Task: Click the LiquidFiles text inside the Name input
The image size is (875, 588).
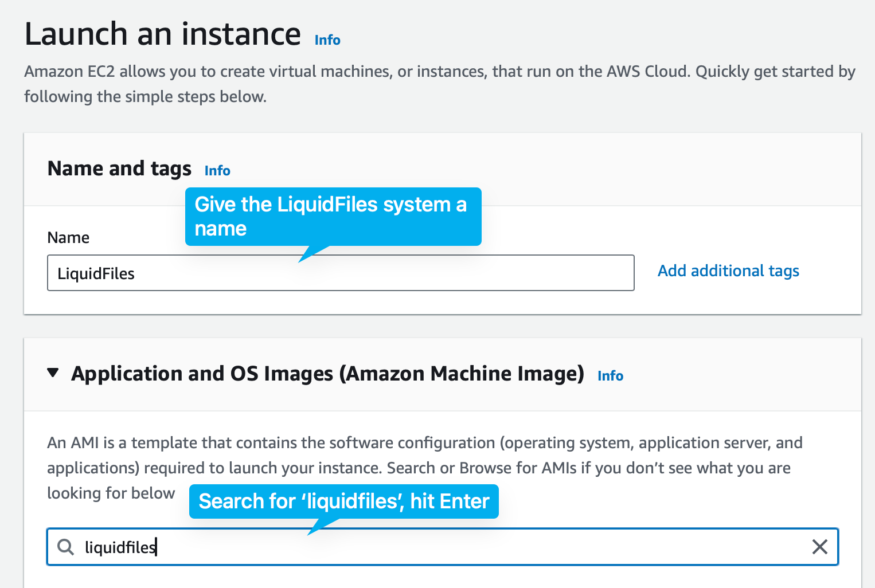Action: [x=95, y=273]
